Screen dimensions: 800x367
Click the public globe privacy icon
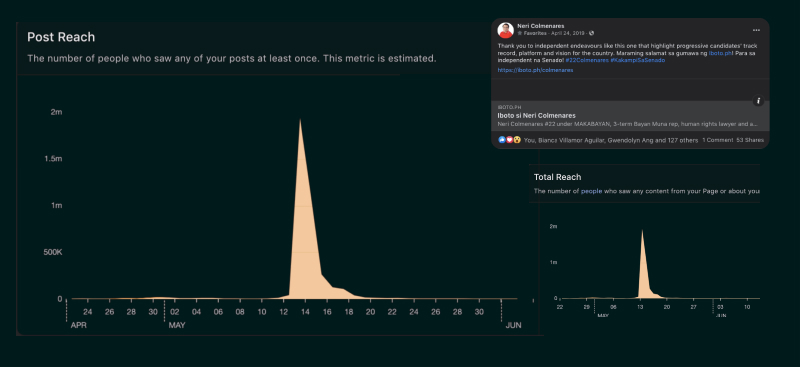pyautogui.click(x=591, y=33)
